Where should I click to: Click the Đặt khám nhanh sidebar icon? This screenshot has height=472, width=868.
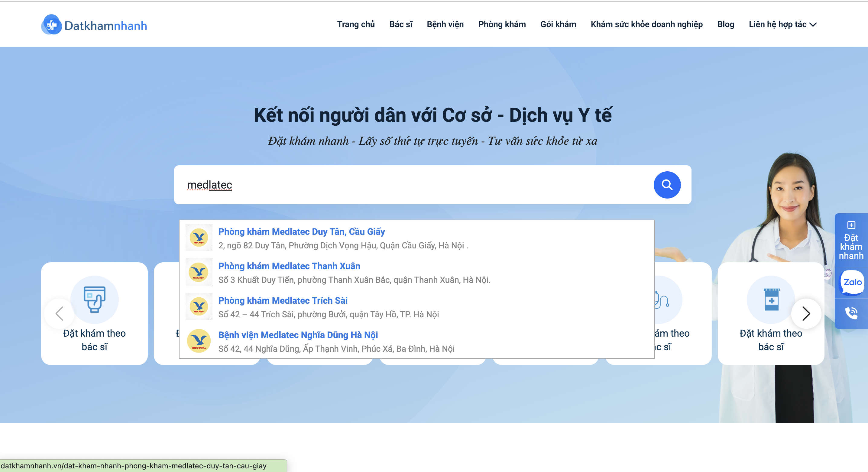pyautogui.click(x=851, y=241)
